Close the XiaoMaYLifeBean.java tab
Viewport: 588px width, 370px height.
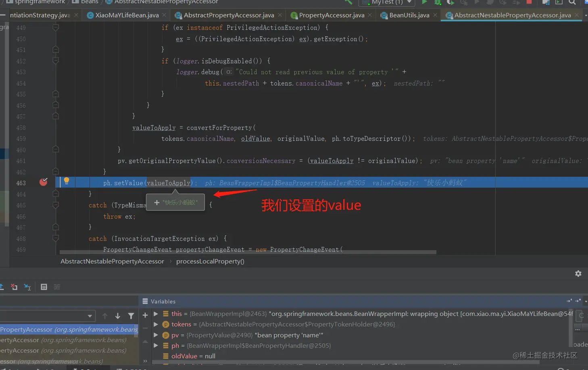(164, 15)
